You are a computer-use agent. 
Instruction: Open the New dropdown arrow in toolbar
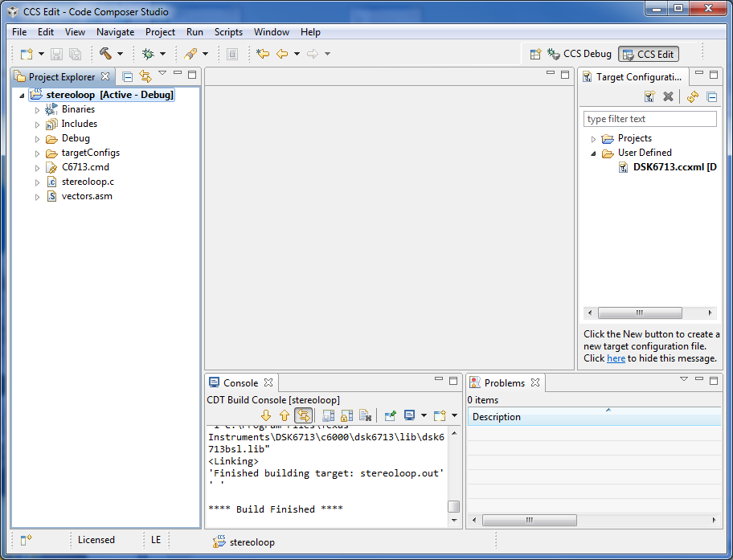coord(41,54)
